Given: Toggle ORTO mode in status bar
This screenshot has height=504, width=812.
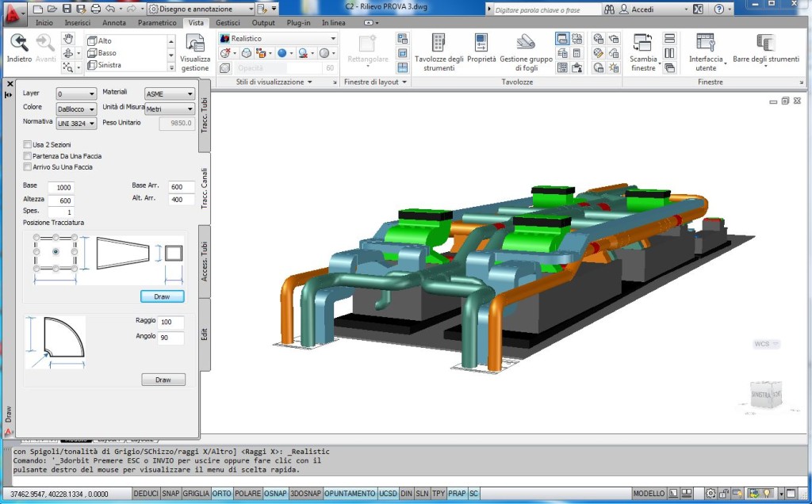Looking at the screenshot, I should click(x=222, y=494).
